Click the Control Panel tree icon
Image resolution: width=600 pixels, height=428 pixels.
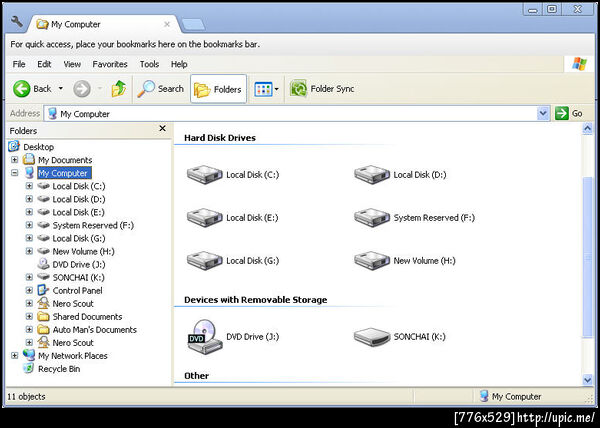43,290
